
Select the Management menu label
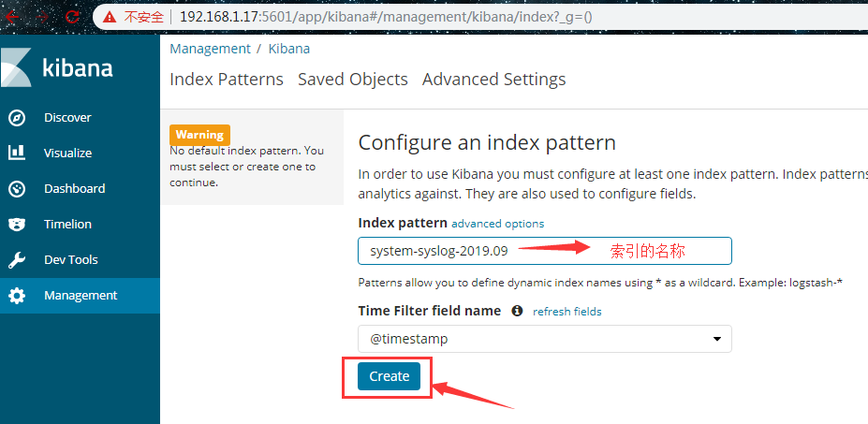click(81, 296)
